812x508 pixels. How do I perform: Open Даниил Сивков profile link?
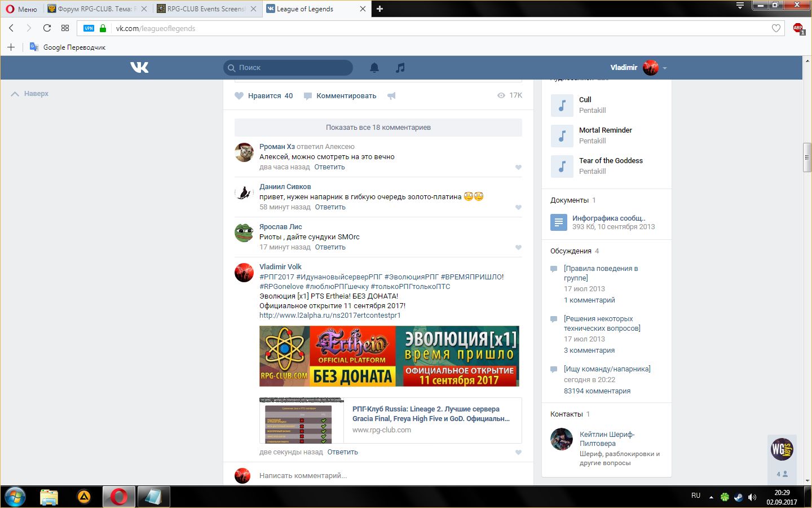pyautogui.click(x=285, y=187)
